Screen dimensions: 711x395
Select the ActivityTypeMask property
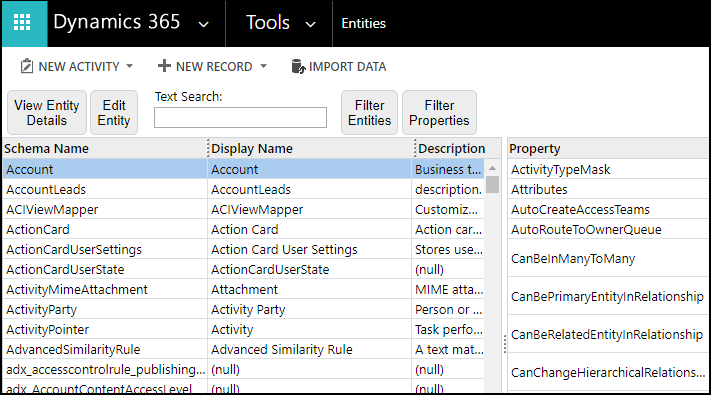[x=609, y=169]
